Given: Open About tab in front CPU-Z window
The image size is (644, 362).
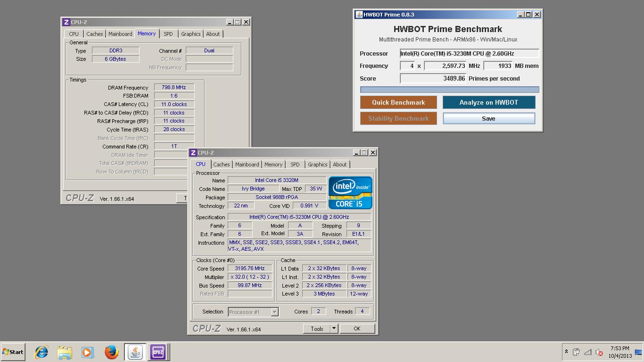Looking at the screenshot, I should point(339,165).
